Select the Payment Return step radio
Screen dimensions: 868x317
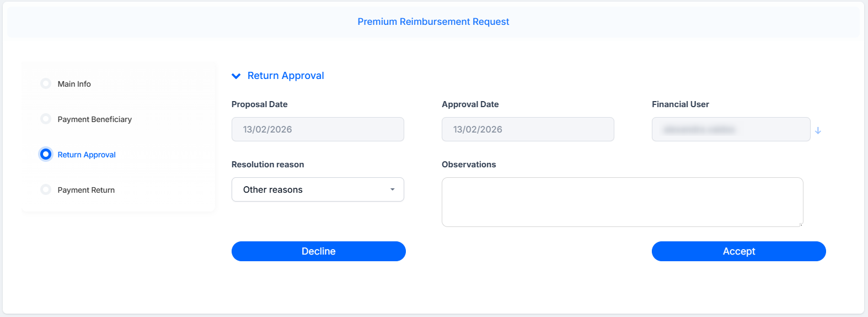[46, 189]
